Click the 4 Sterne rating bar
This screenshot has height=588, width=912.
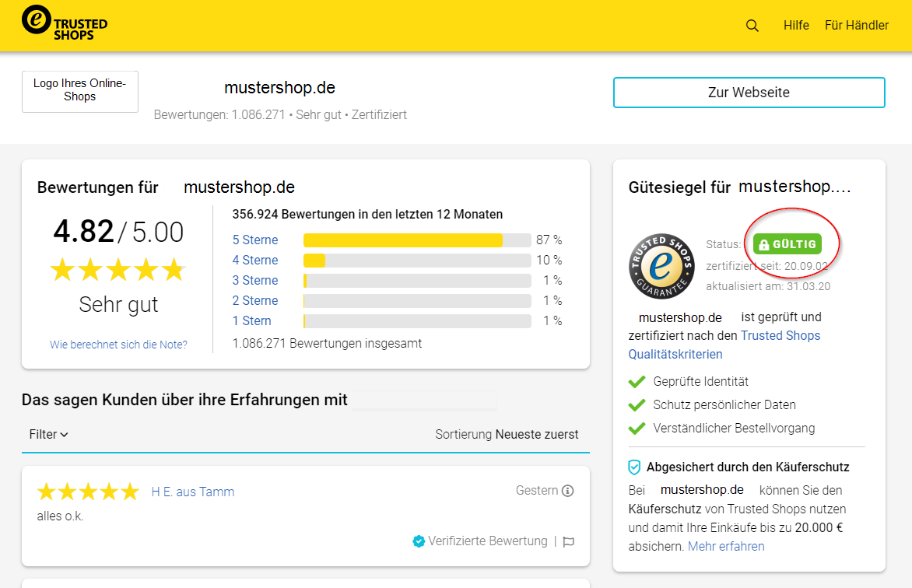tap(417, 261)
